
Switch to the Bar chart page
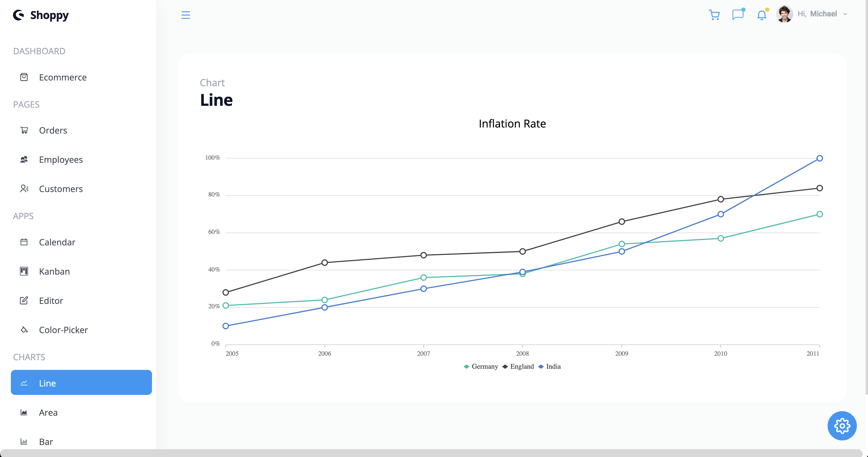[x=46, y=442]
